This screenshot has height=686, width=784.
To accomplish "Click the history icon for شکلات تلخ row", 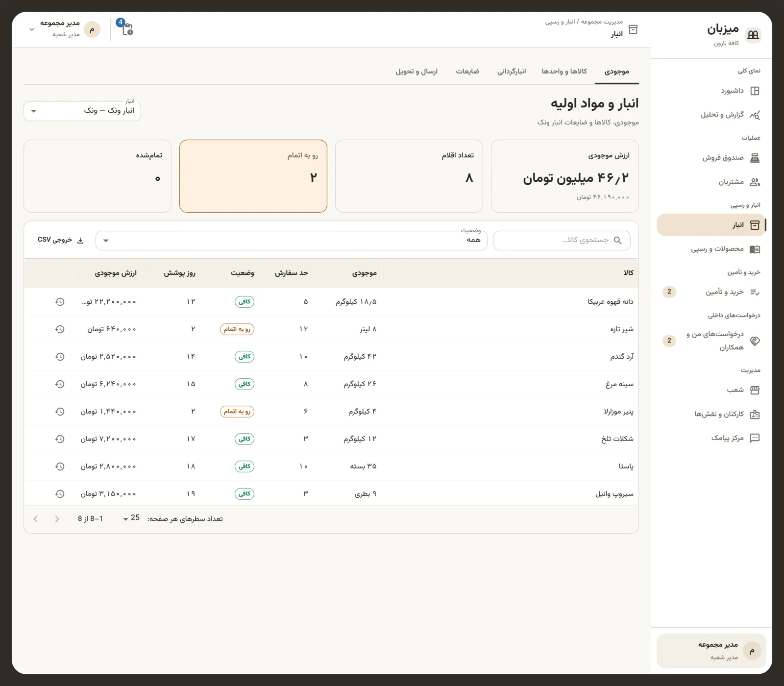I will tap(60, 439).
